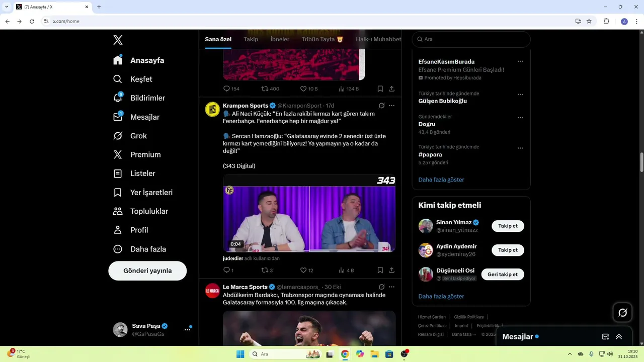Open more options on Le Marca Sports post

point(391,287)
